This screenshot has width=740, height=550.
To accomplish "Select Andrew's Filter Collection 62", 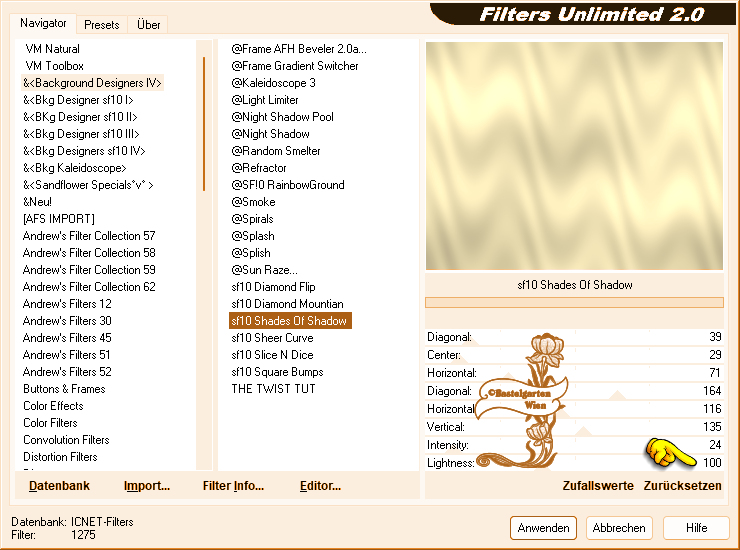I will click(x=89, y=287).
